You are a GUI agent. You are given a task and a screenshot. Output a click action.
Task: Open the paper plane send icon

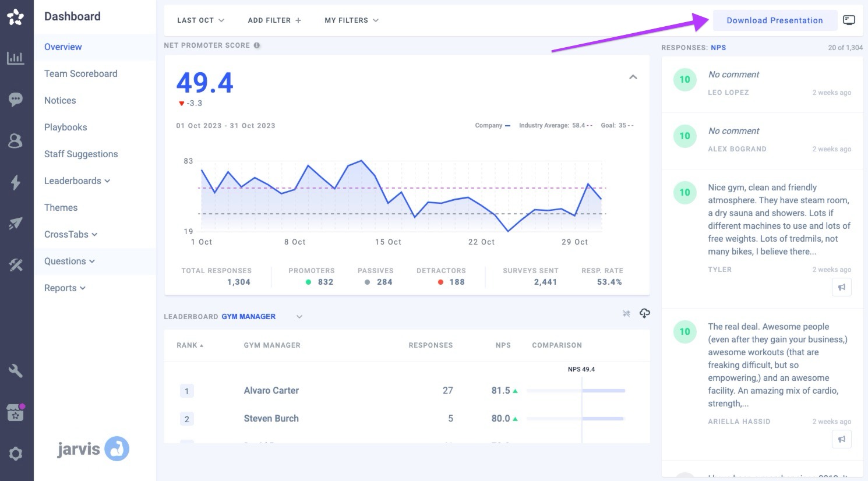(16, 224)
